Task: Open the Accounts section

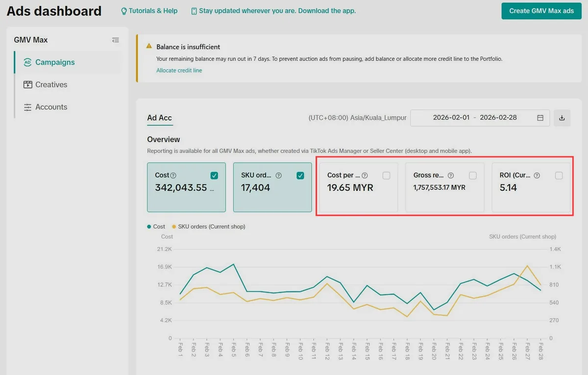Action: (x=68, y=107)
